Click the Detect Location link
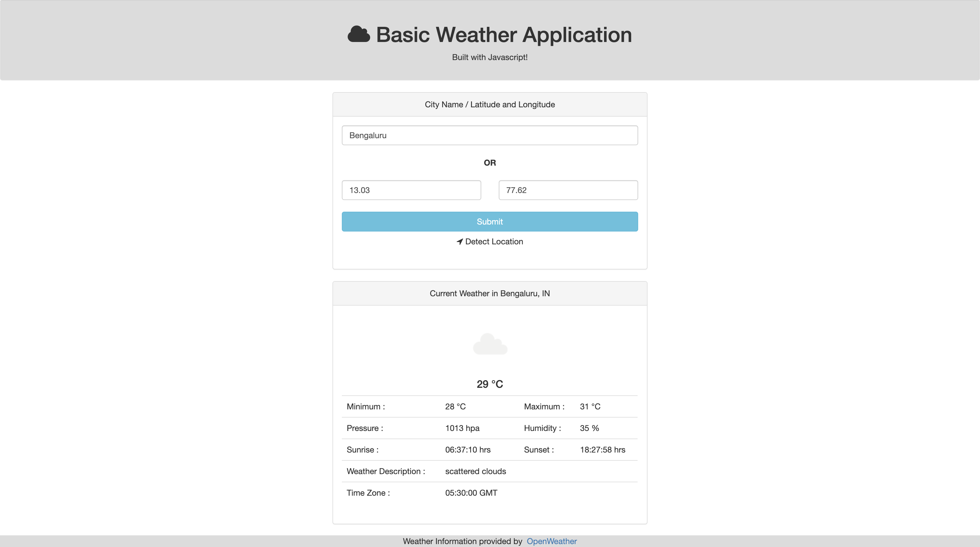This screenshot has height=547, width=980. pyautogui.click(x=494, y=242)
